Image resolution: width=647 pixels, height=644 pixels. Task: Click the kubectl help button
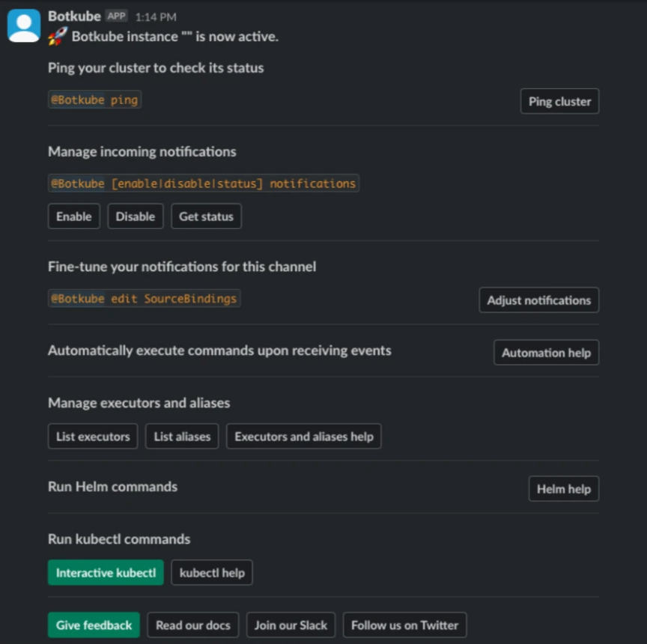pyautogui.click(x=212, y=573)
